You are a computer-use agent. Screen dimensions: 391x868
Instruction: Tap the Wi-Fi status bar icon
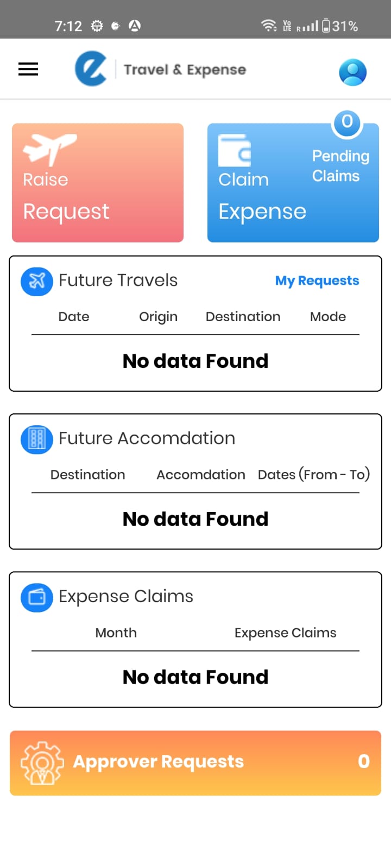pyautogui.click(x=269, y=25)
